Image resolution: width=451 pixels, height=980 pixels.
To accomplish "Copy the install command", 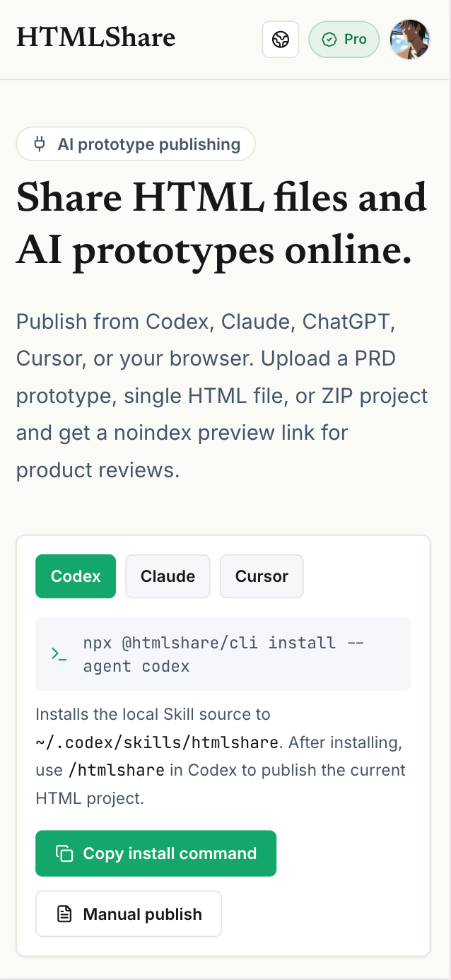I will pyautogui.click(x=156, y=853).
